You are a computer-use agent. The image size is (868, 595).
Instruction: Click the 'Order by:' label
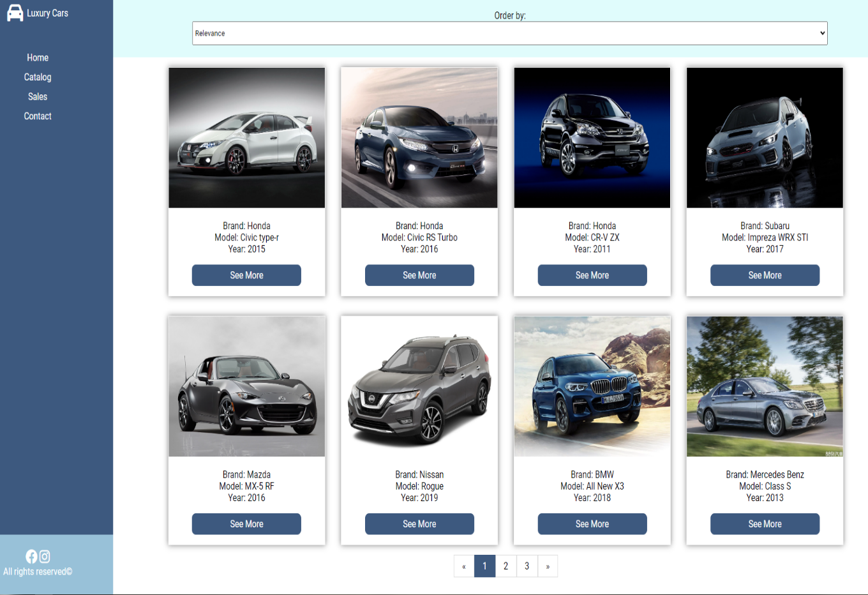(510, 15)
